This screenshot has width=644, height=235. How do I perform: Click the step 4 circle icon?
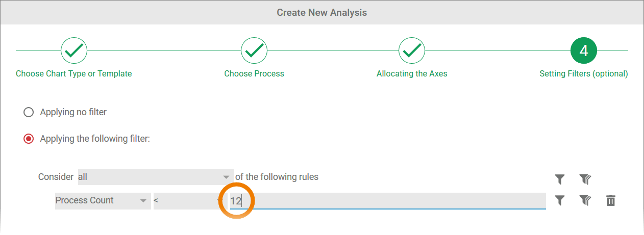[584, 50]
